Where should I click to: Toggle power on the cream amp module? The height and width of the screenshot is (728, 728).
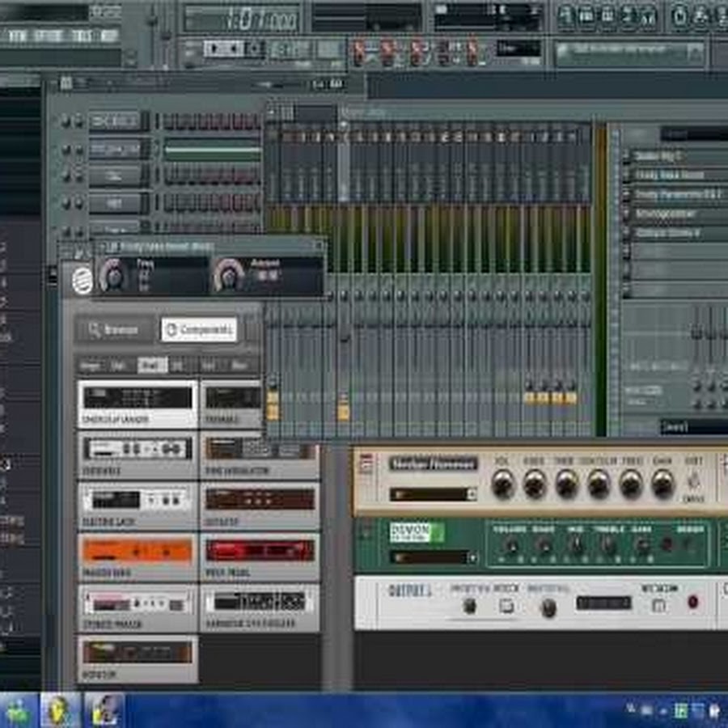(x=365, y=463)
